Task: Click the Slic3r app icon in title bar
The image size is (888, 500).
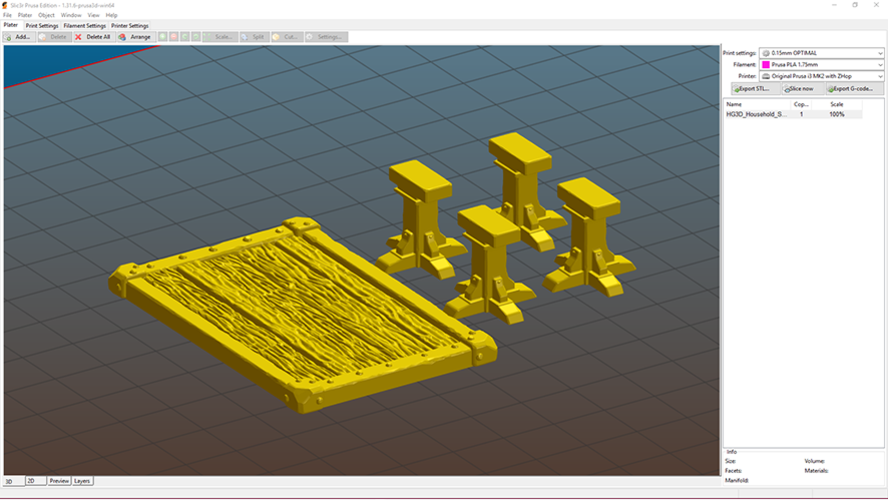Action: [5, 5]
